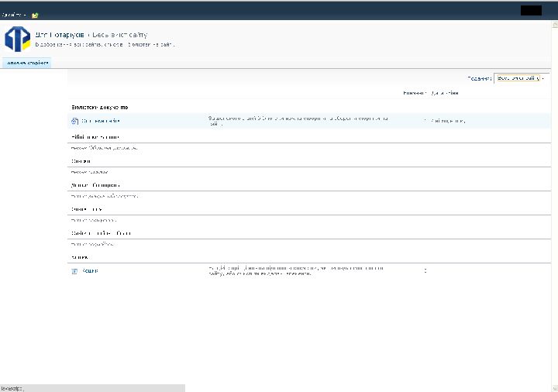
Task: Click the last modified column header
Action: (445, 93)
